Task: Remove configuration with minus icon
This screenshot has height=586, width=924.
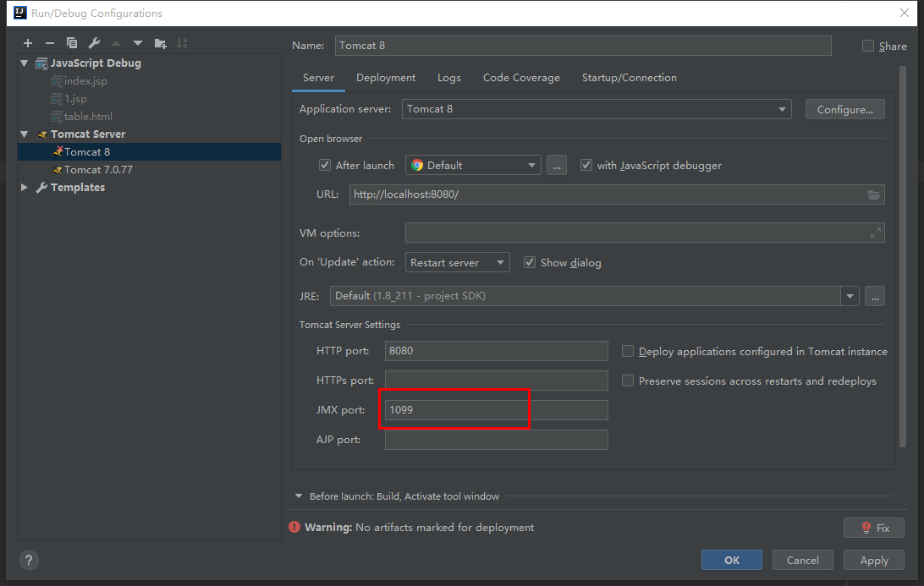Action: pyautogui.click(x=50, y=43)
